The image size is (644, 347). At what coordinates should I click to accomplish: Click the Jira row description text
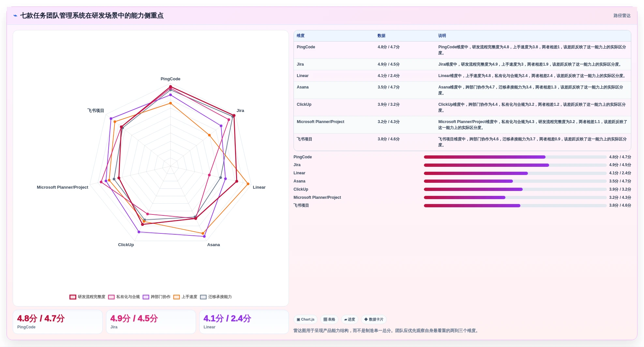(x=531, y=64)
